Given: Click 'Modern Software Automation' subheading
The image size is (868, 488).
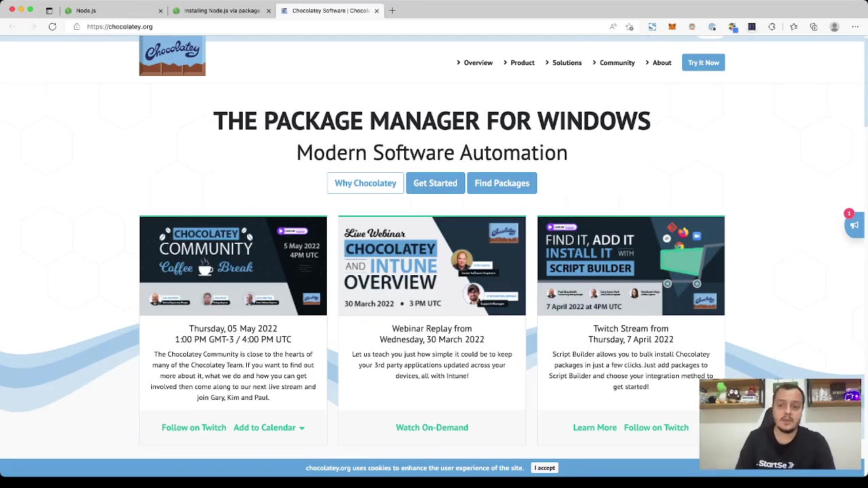Looking at the screenshot, I should (432, 152).
